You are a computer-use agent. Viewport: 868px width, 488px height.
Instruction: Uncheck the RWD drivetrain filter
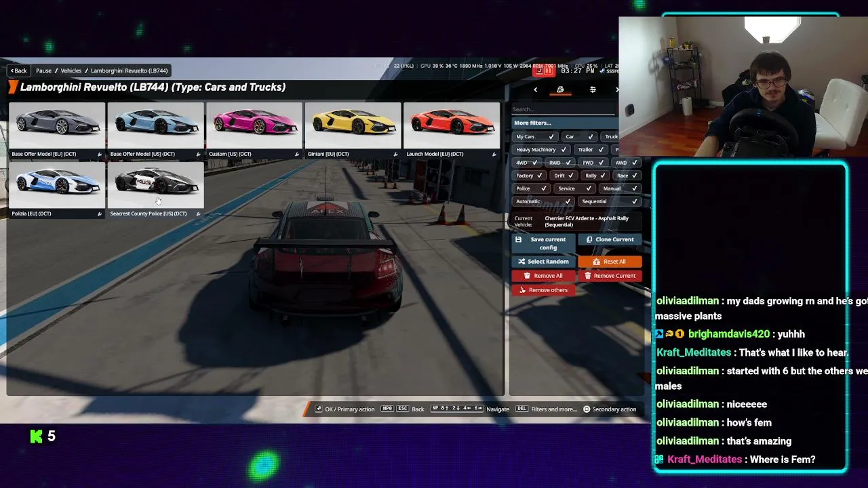click(561, 163)
